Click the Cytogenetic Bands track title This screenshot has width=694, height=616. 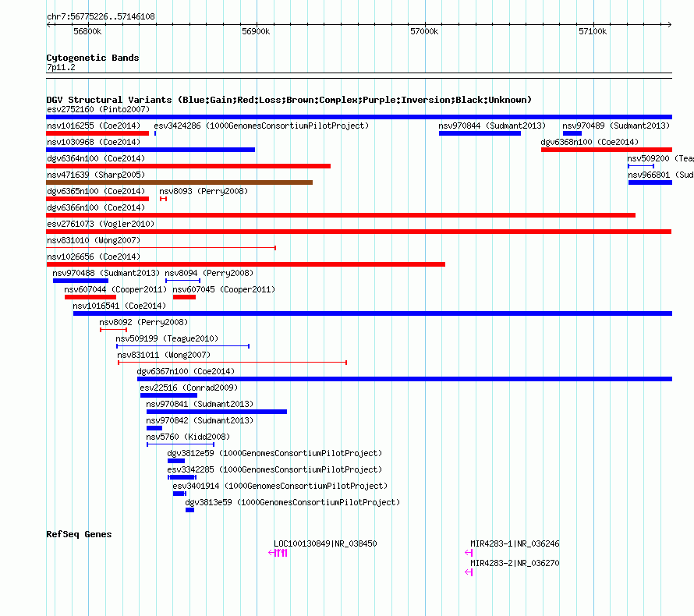point(93,58)
